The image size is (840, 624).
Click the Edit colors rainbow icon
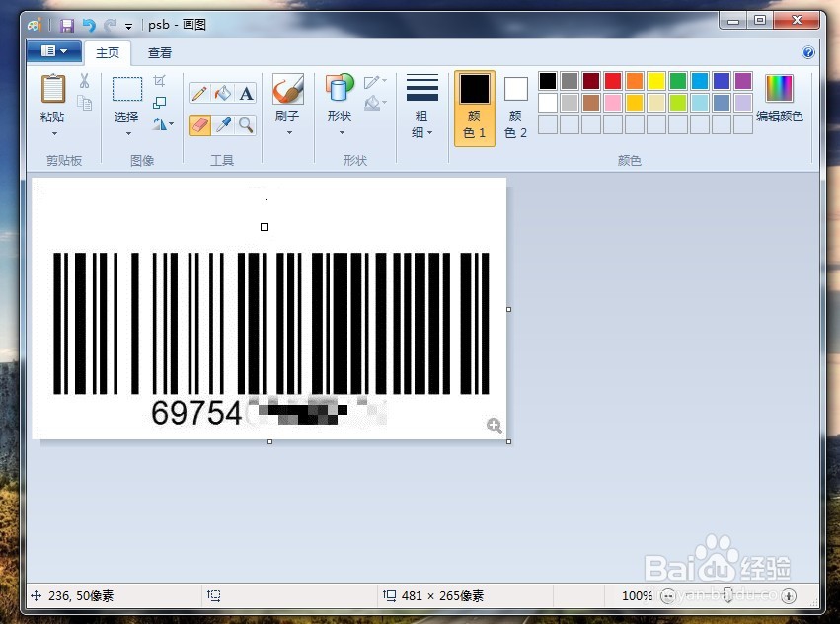pyautogui.click(x=779, y=89)
